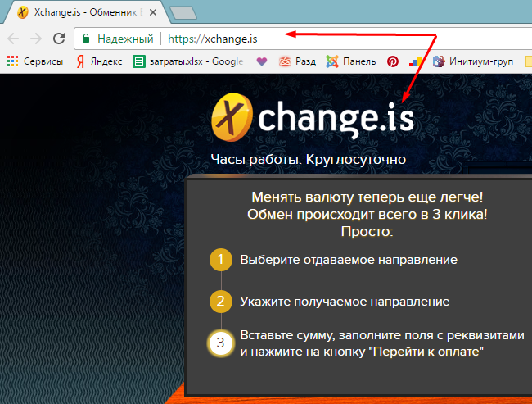The height and width of the screenshot is (404, 532).
Task: Open the purple heart bookmark
Action: point(262,61)
